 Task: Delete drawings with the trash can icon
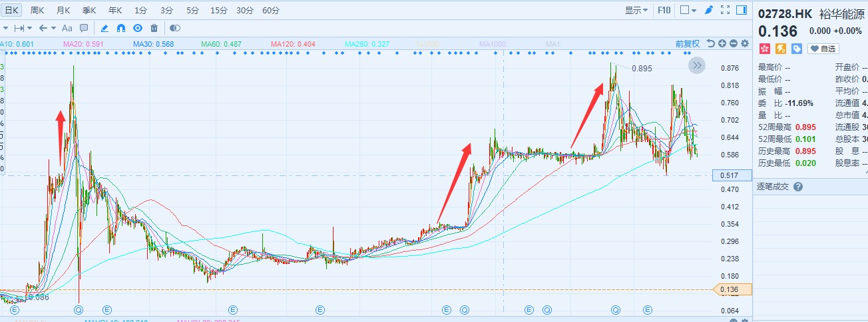pyautogui.click(x=154, y=28)
